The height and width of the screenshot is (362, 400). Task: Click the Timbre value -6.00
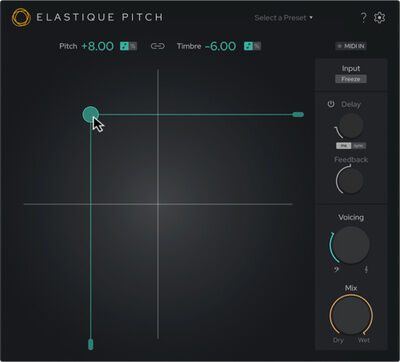(220, 46)
